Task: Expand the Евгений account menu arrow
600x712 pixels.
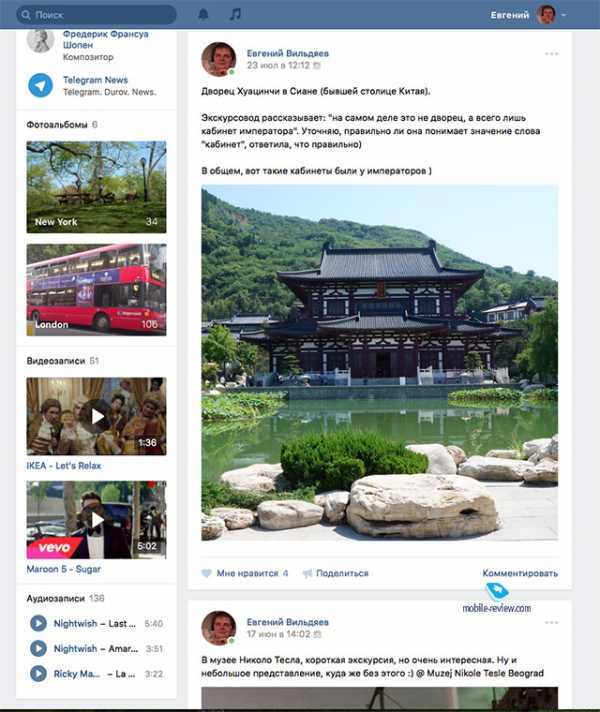Action: click(x=564, y=15)
